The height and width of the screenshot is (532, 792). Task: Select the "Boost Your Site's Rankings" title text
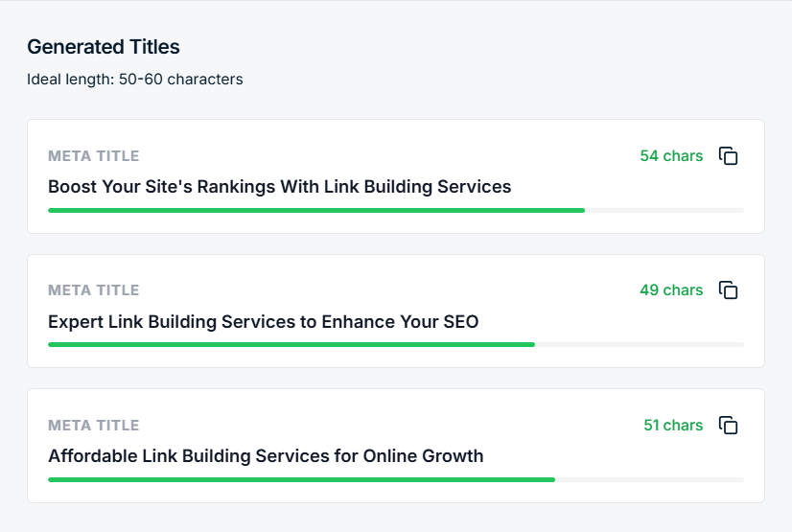279,187
